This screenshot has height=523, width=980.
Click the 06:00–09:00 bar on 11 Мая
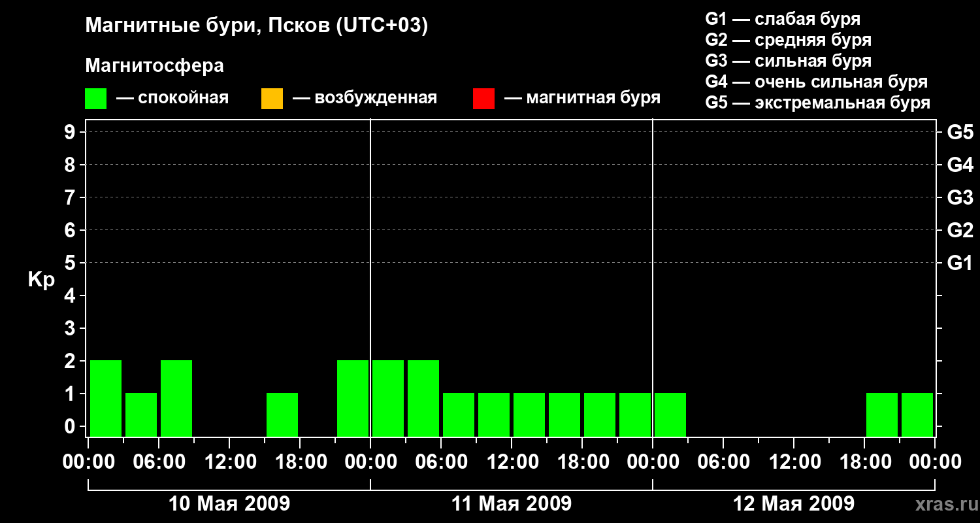(x=459, y=414)
